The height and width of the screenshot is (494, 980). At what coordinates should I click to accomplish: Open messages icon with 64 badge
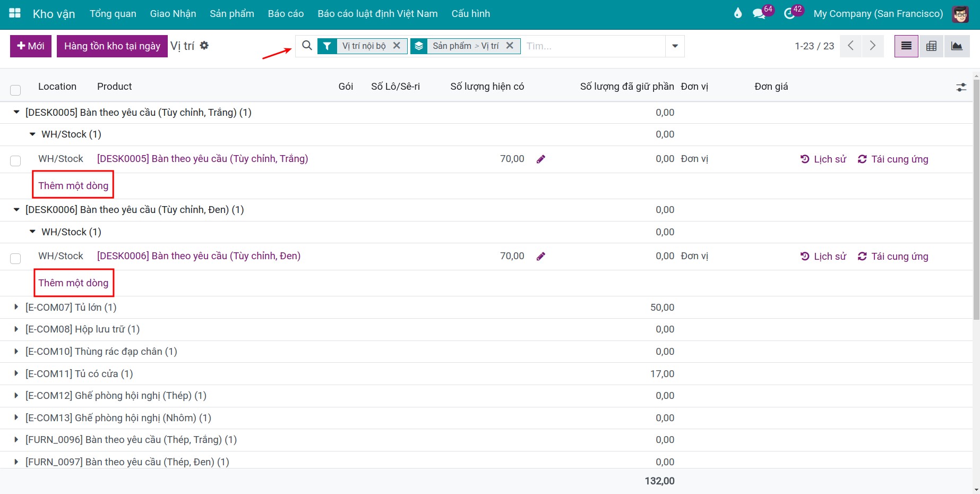[759, 14]
